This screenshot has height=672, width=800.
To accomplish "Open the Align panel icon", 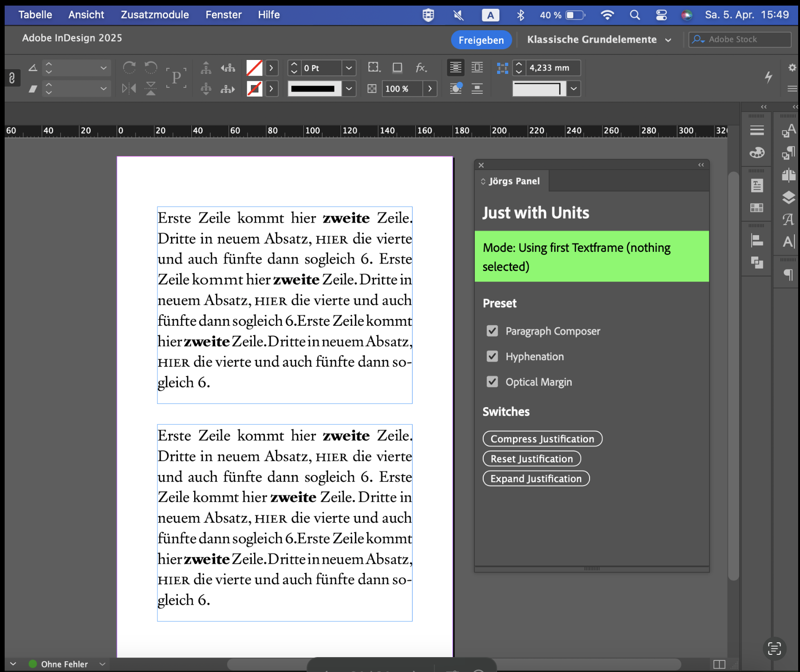I will 757,241.
